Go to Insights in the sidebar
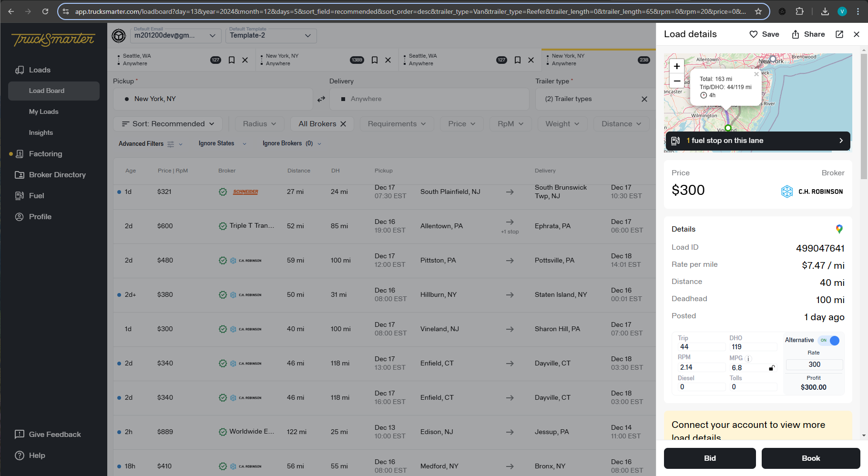Screen dimensions: 868x476 (x=41, y=133)
